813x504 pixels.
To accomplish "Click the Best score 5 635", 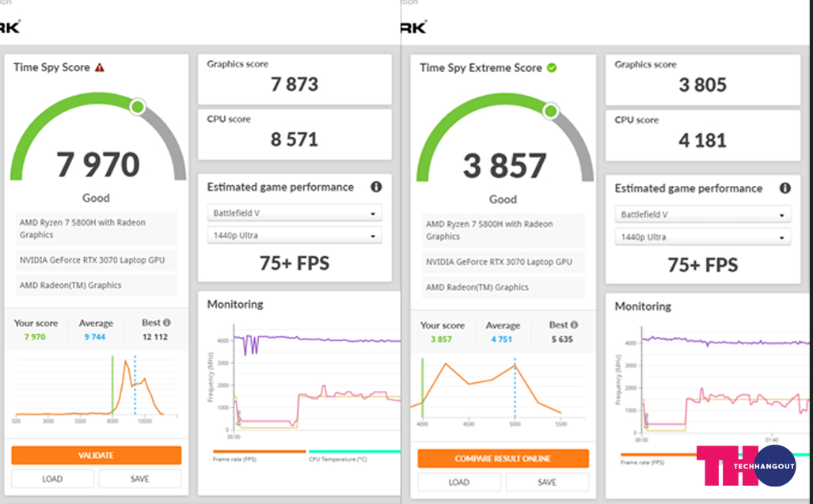I will pos(562,339).
